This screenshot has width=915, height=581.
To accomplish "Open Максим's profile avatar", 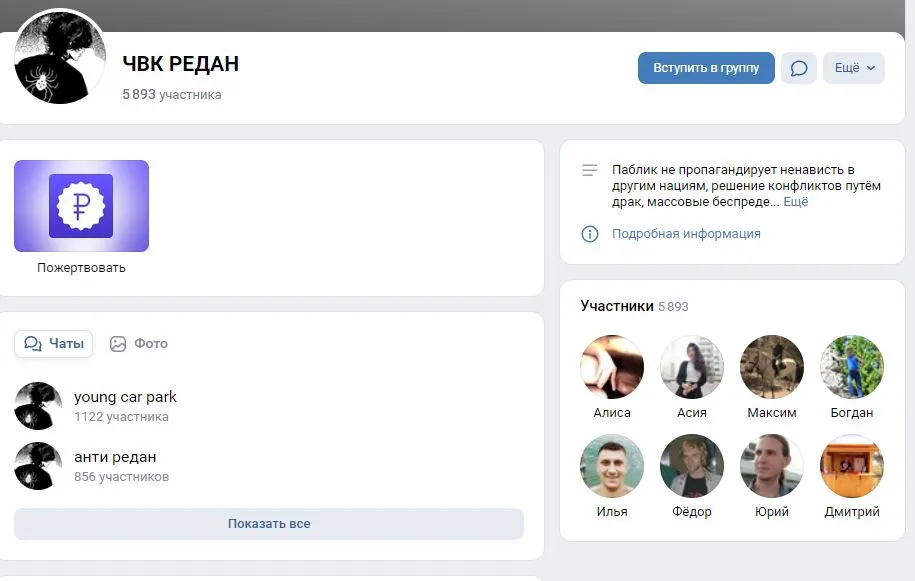I will click(x=772, y=367).
